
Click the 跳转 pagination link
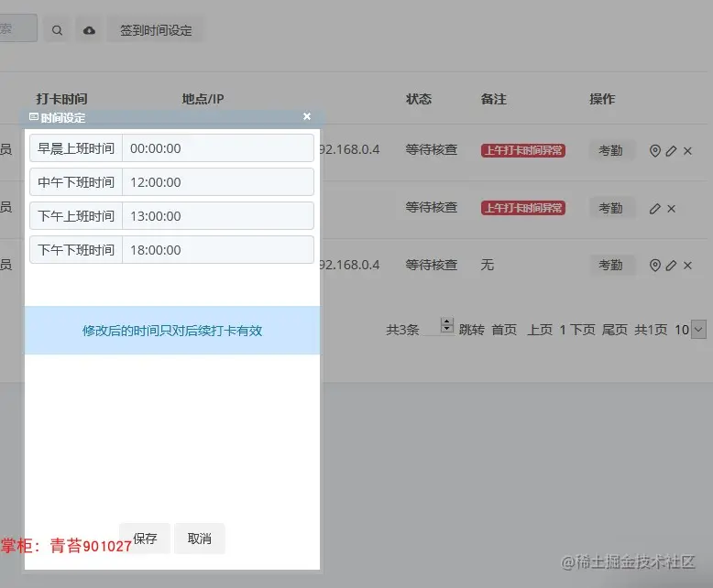click(x=472, y=330)
